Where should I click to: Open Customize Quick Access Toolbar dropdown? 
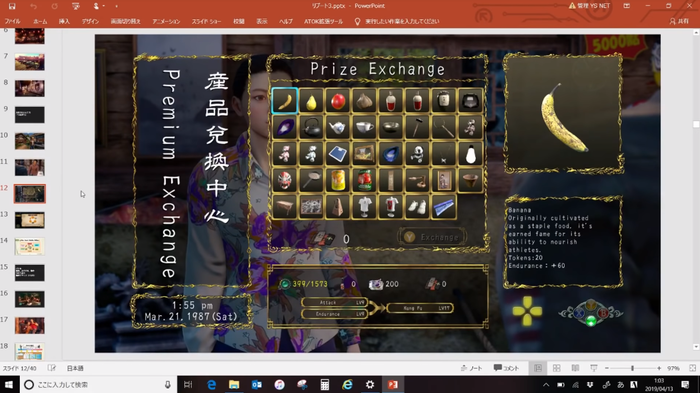[117, 6]
